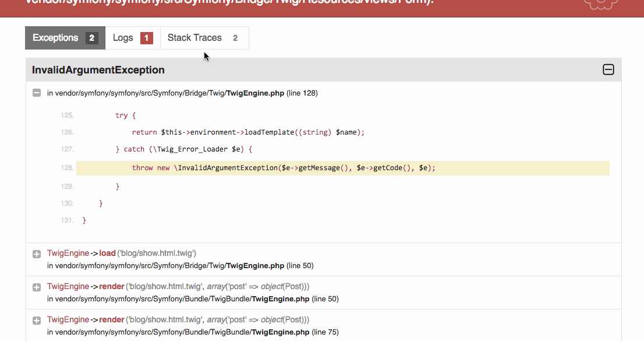Screen dimensions: 644x341
Task: Click the red Logs count badge showing 1
Action: pyautogui.click(x=146, y=37)
